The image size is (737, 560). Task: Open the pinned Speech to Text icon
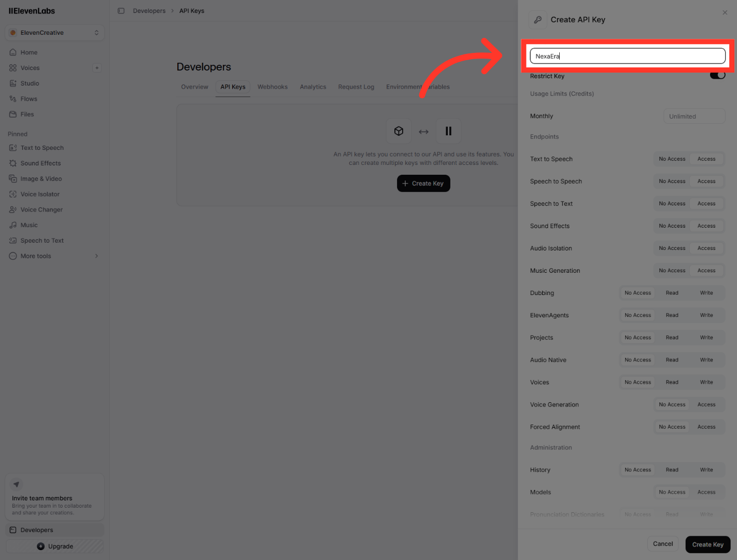[x=13, y=241]
